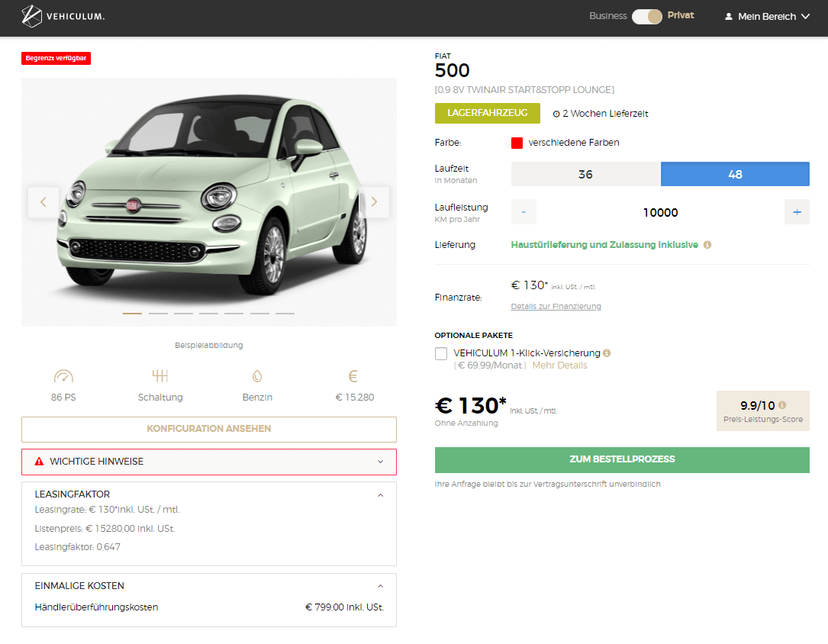Collapse the Leasingfaktor section
828x644 pixels.
point(380,495)
